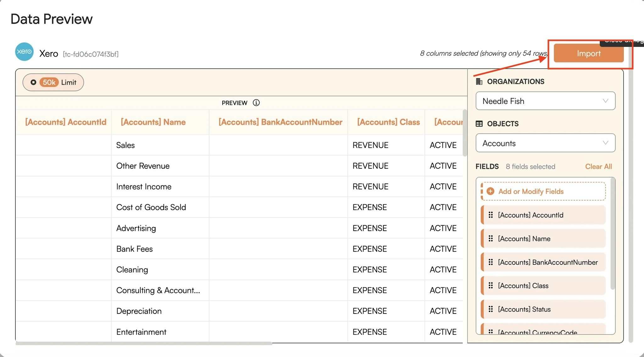
Task: Grab the drag handle for Status field
Action: pyautogui.click(x=491, y=309)
